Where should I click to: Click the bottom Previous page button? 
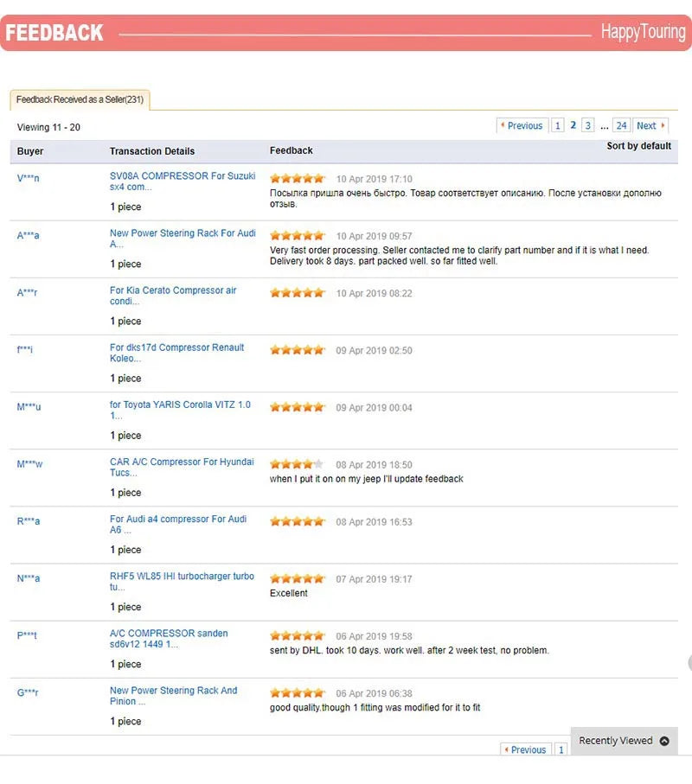pos(525,749)
